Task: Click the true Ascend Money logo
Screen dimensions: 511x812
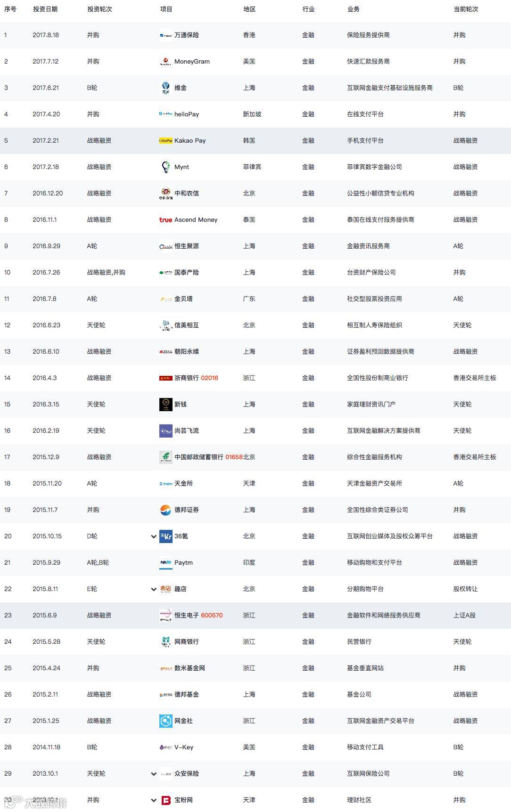Action: click(x=165, y=220)
